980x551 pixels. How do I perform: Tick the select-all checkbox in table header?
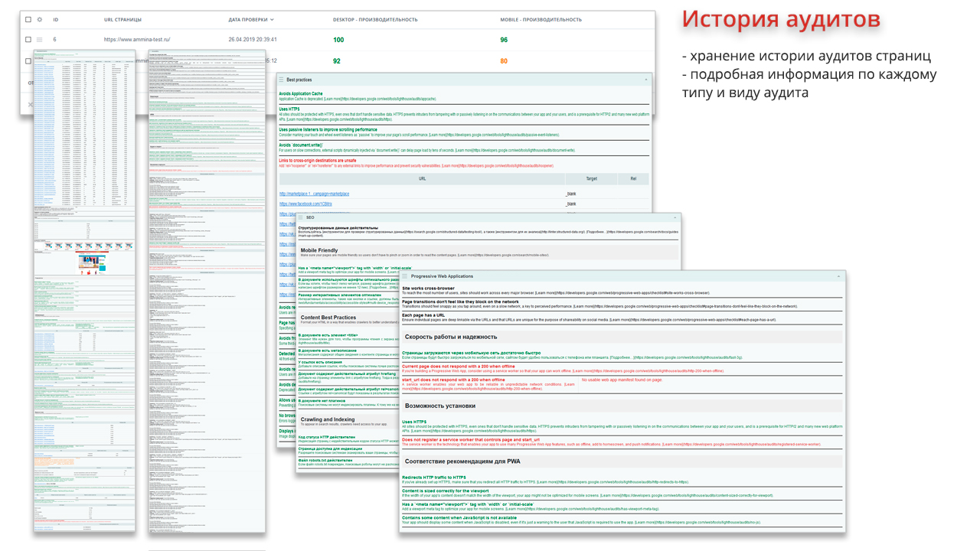28,19
